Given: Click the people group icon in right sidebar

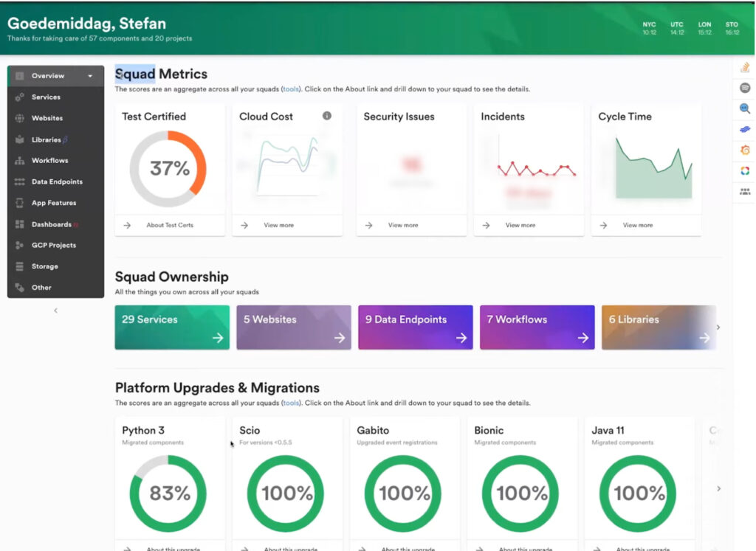Looking at the screenshot, I should pos(745,191).
